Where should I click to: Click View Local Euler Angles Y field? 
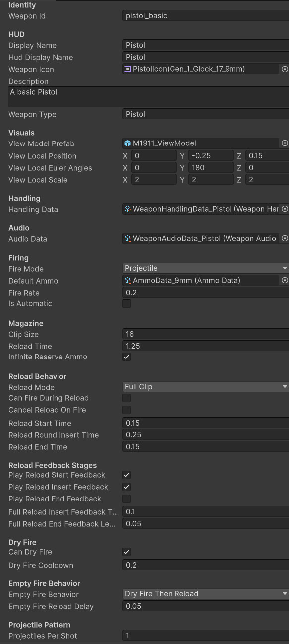[211, 168]
